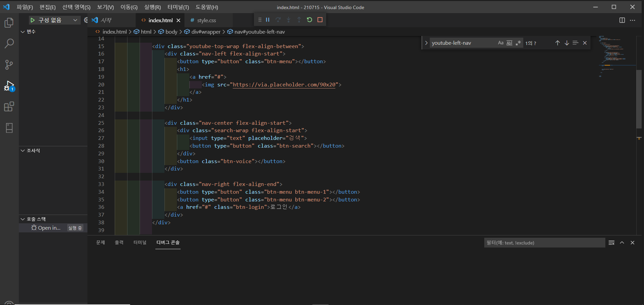Toggle Match Case in find widget
The width and height of the screenshot is (644, 305).
(x=500, y=43)
